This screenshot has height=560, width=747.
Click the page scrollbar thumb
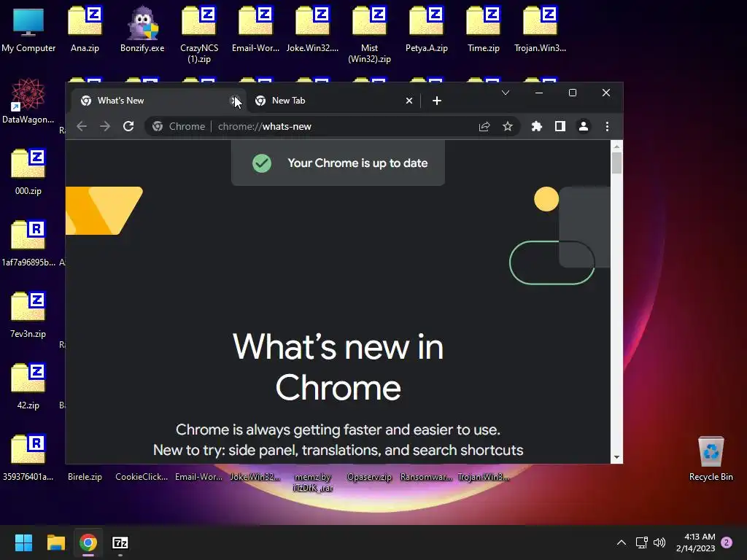616,163
